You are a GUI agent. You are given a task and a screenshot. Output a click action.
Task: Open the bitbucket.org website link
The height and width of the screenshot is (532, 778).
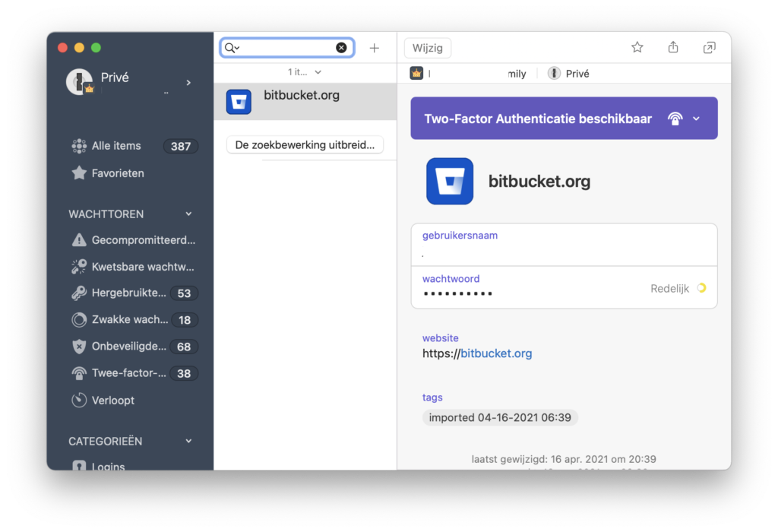click(x=496, y=353)
